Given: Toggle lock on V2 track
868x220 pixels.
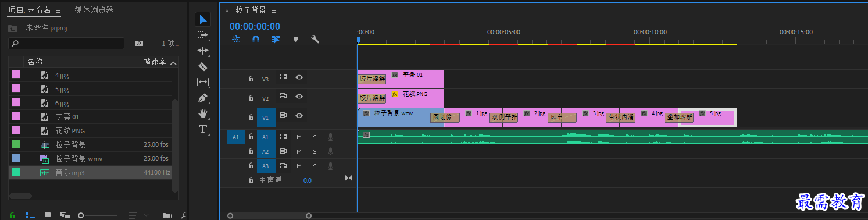Looking at the screenshot, I should pyautogui.click(x=251, y=98).
